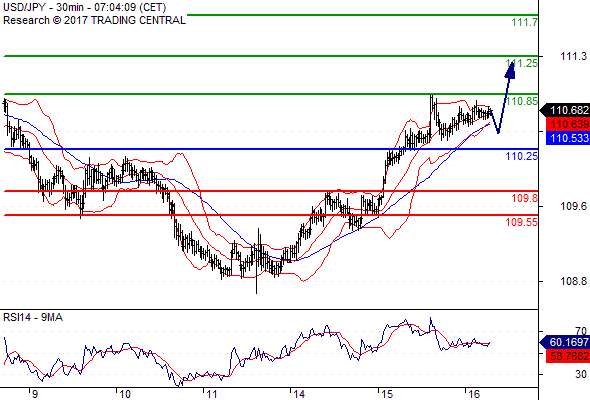
Task: Click the dark blue forecast arrow head
Action: (511, 70)
